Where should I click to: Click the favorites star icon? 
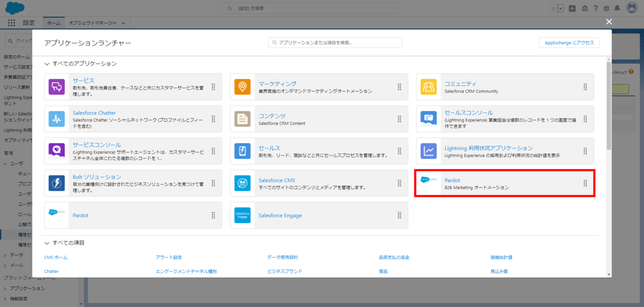click(553, 8)
